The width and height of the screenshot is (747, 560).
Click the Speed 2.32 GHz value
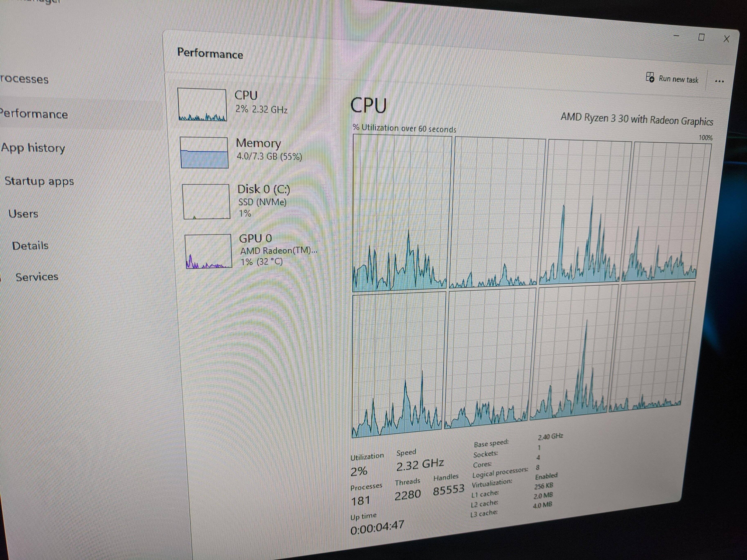(x=420, y=465)
